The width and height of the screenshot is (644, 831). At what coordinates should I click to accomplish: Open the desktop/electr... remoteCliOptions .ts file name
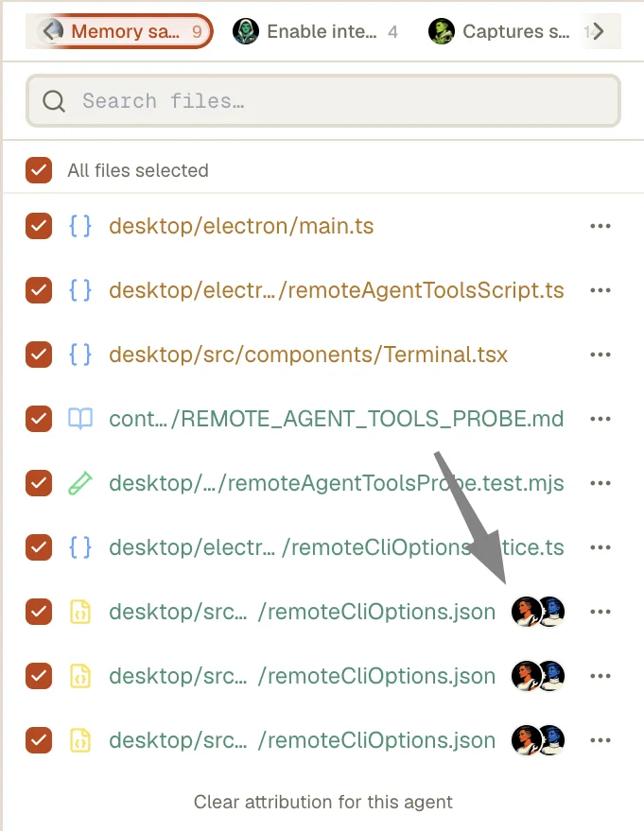tap(336, 547)
